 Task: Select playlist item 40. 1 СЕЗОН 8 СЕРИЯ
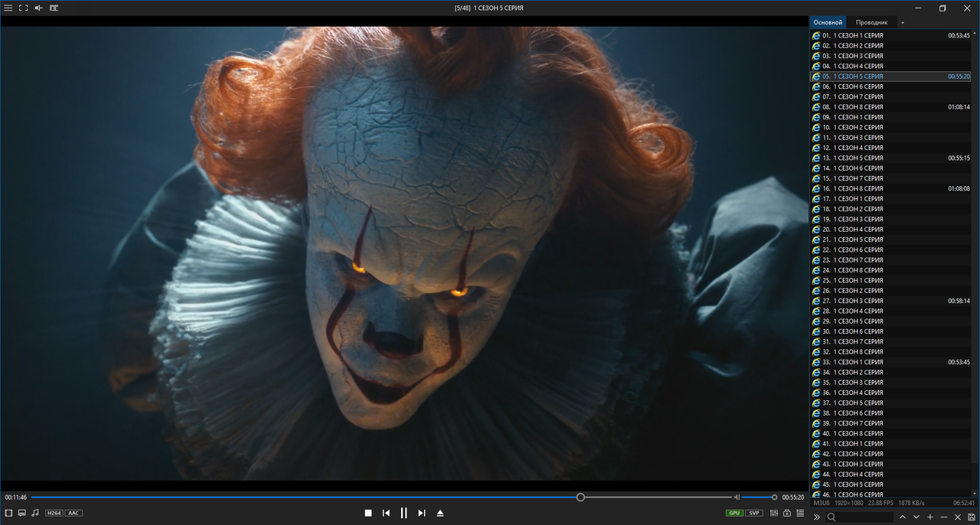[891, 433]
